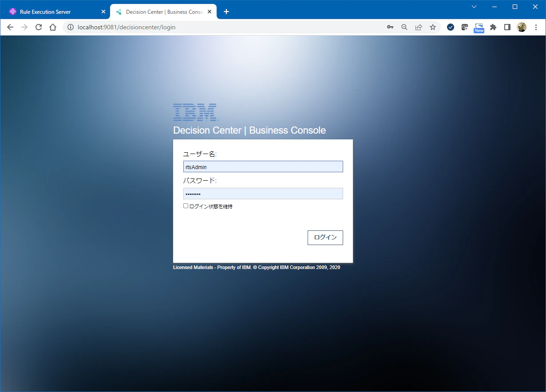
Task: Share this page icon
Action: [419, 27]
